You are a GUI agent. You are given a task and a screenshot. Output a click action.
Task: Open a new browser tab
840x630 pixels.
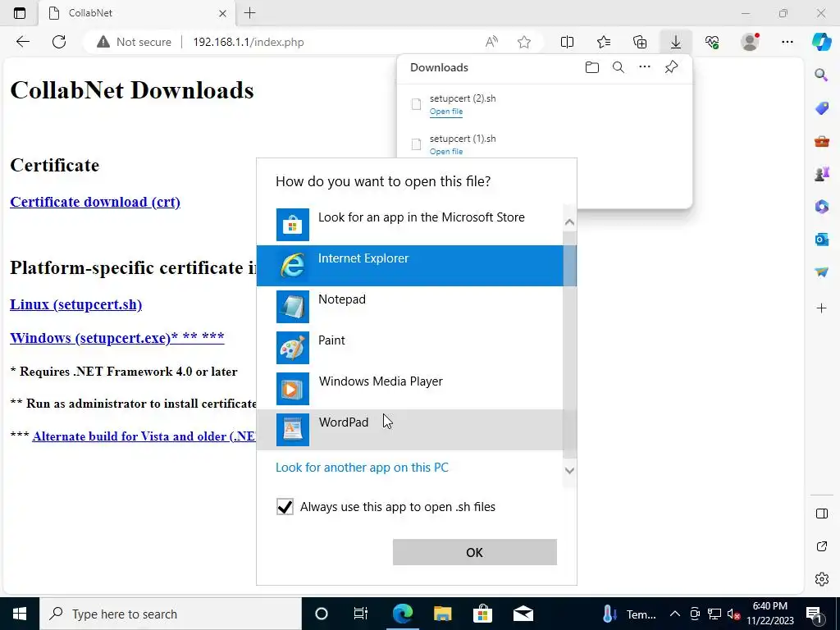coord(249,13)
